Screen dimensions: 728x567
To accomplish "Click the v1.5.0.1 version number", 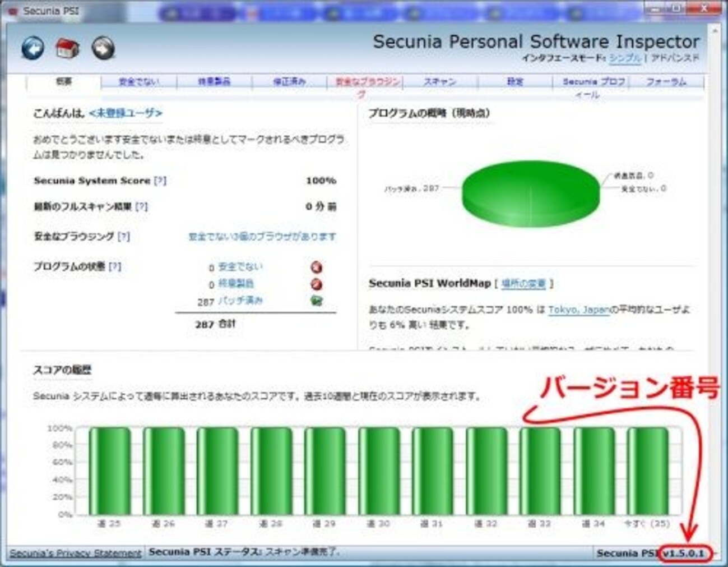I will pyautogui.click(x=683, y=554).
